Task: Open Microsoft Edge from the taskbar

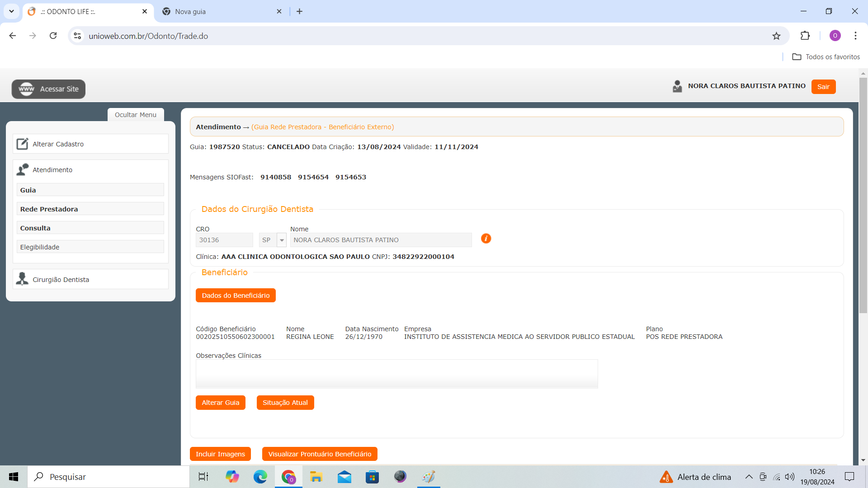Action: click(x=260, y=477)
